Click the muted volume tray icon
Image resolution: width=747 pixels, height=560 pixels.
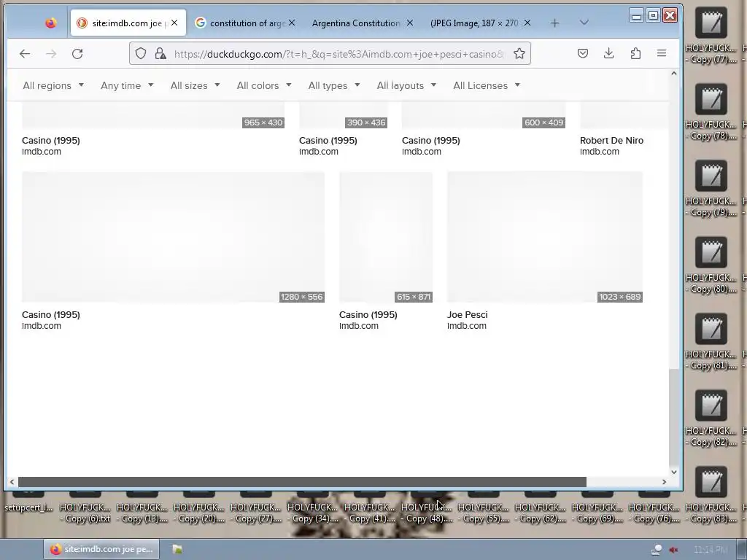673,550
